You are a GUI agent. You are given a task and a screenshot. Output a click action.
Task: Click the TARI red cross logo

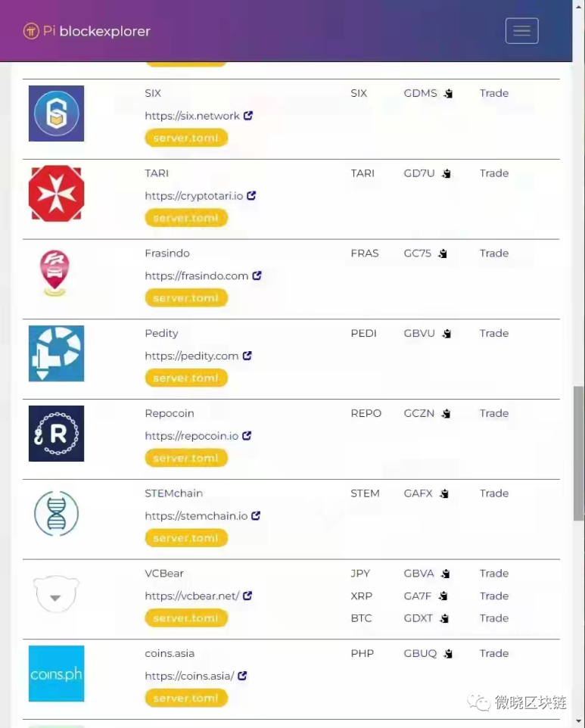(56, 193)
